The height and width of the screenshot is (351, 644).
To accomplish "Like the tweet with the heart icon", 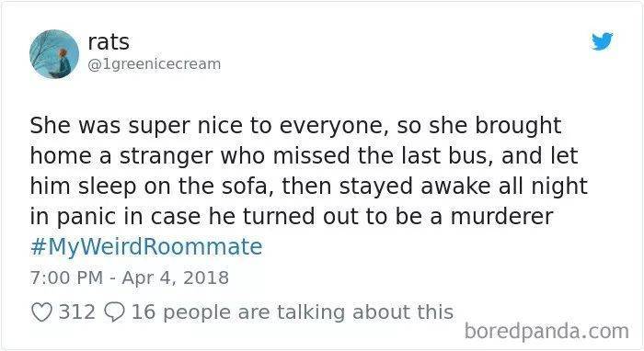I will click(42, 312).
